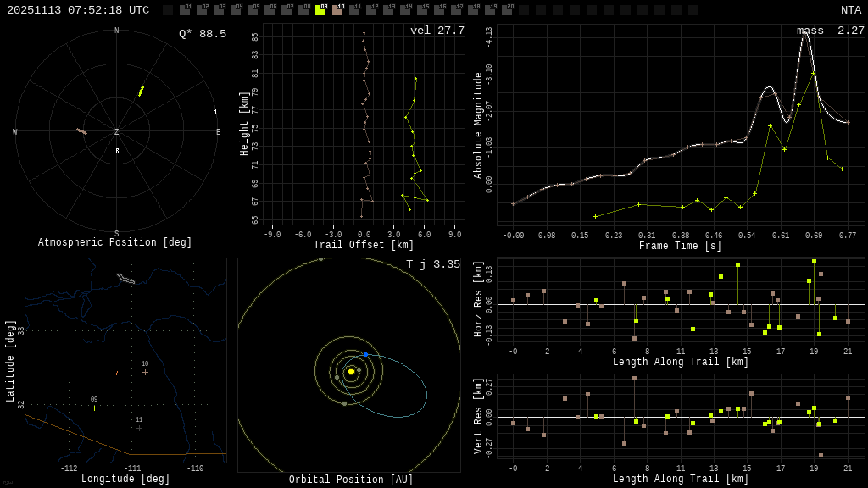Click station 10 cross marker on map
This screenshot has height=488, width=868.
point(145,372)
